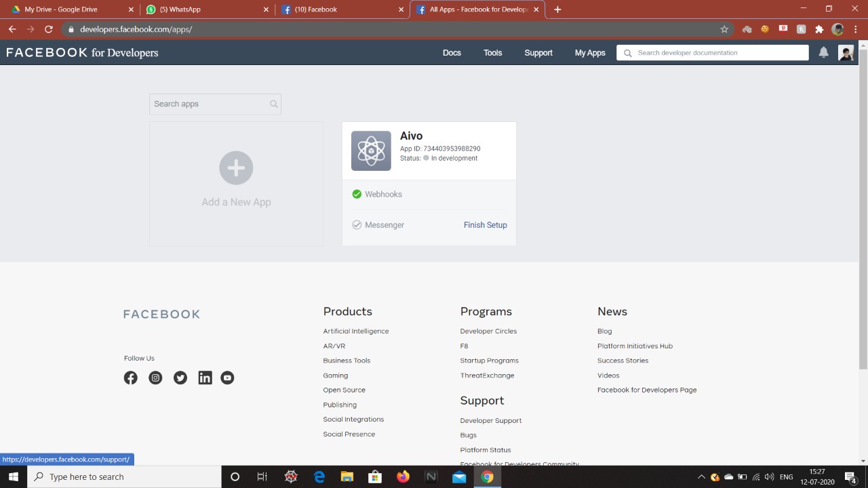This screenshot has height=488, width=868.
Task: Open Microsoft Edge from the taskbar
Action: click(x=319, y=476)
